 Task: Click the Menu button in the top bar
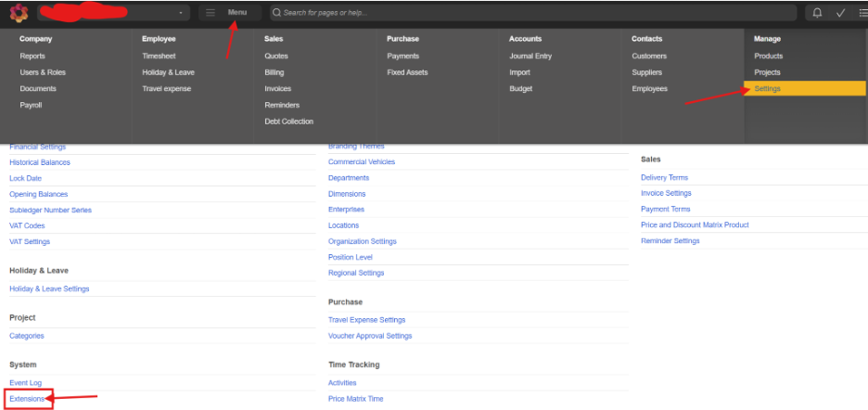[236, 13]
